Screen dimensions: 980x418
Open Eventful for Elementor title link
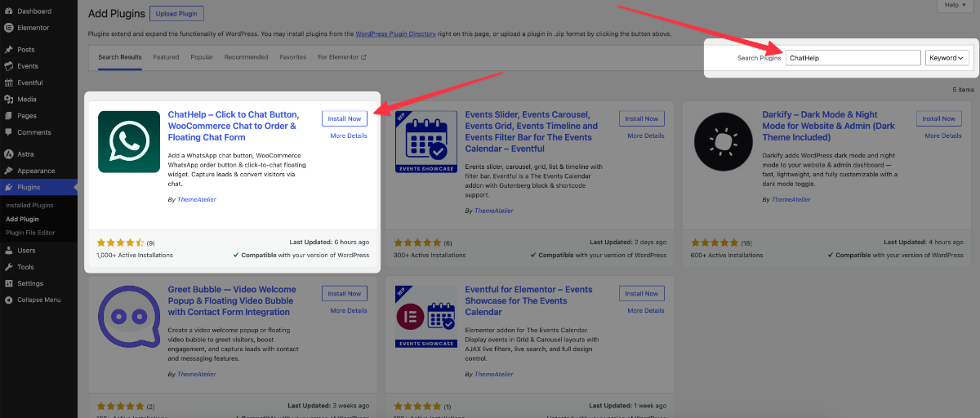click(529, 300)
